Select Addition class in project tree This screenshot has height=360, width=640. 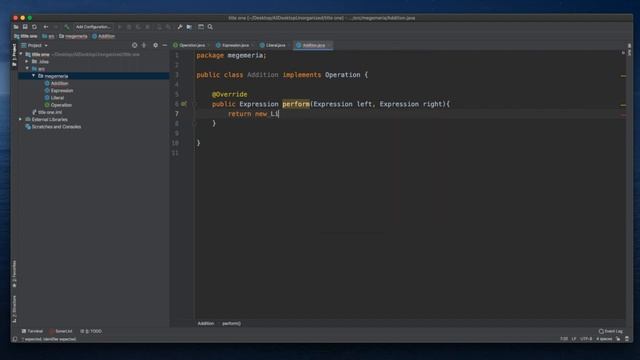pos(56,83)
